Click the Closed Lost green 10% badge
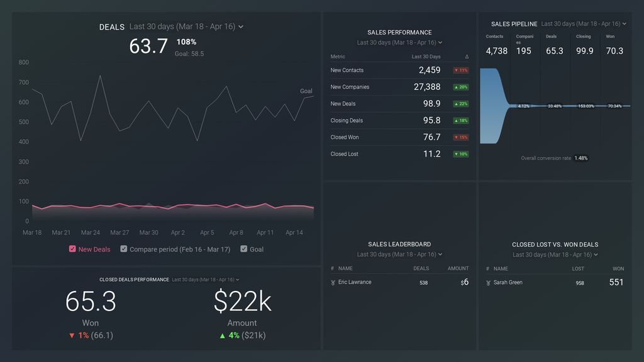644x362 pixels. pyautogui.click(x=461, y=155)
